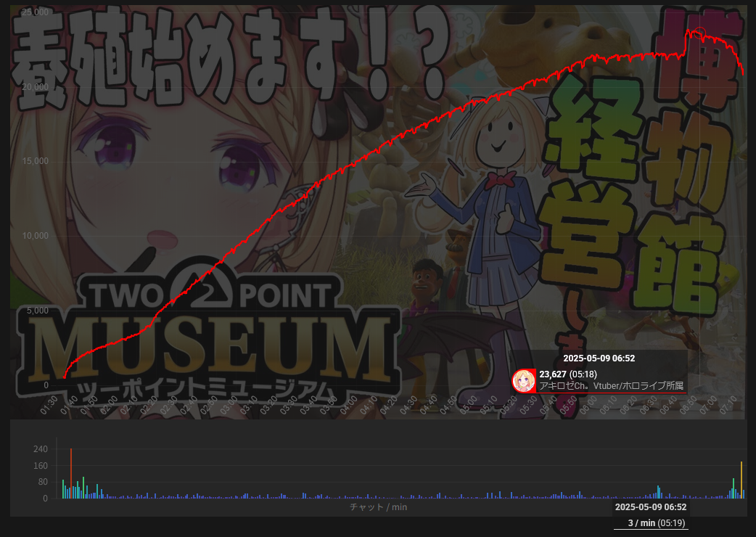The height and width of the screenshot is (537, 756).
Task: Click the "06:00" time label on the x-axis
Action: 588,405
